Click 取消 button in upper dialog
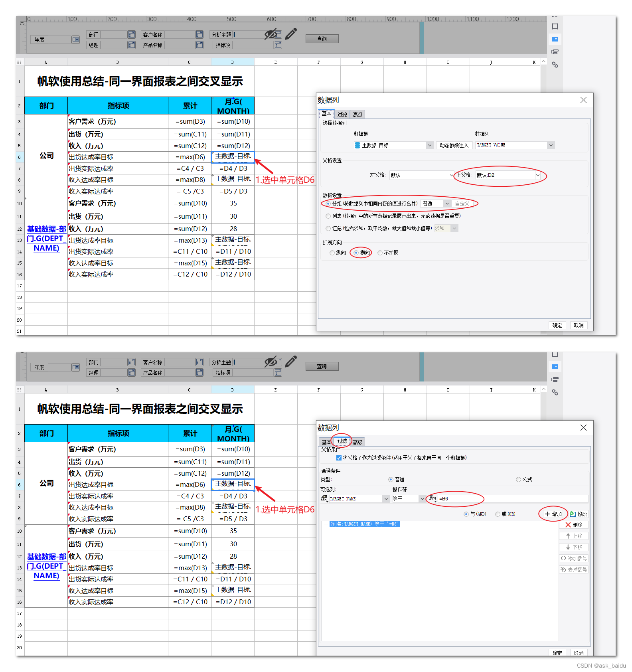Viewport: 632px width, 672px height. coord(579,325)
